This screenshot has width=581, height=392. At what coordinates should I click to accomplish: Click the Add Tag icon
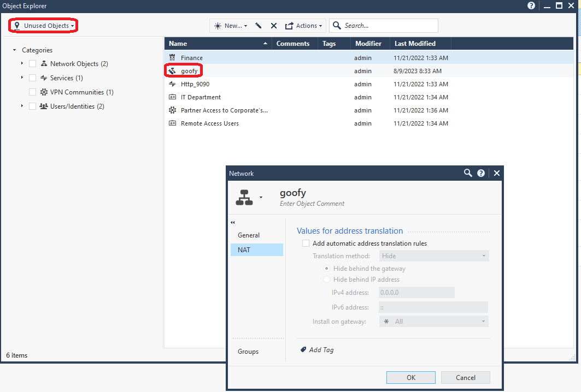click(303, 349)
